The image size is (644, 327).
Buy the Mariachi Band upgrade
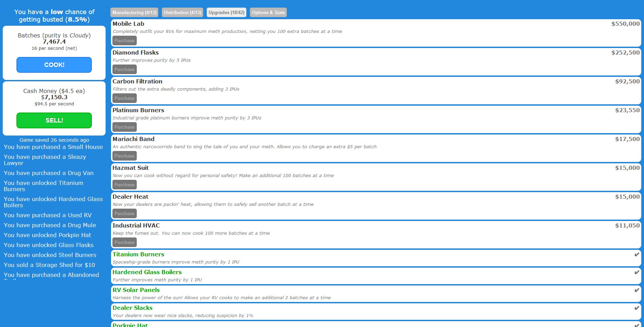pyautogui.click(x=124, y=156)
